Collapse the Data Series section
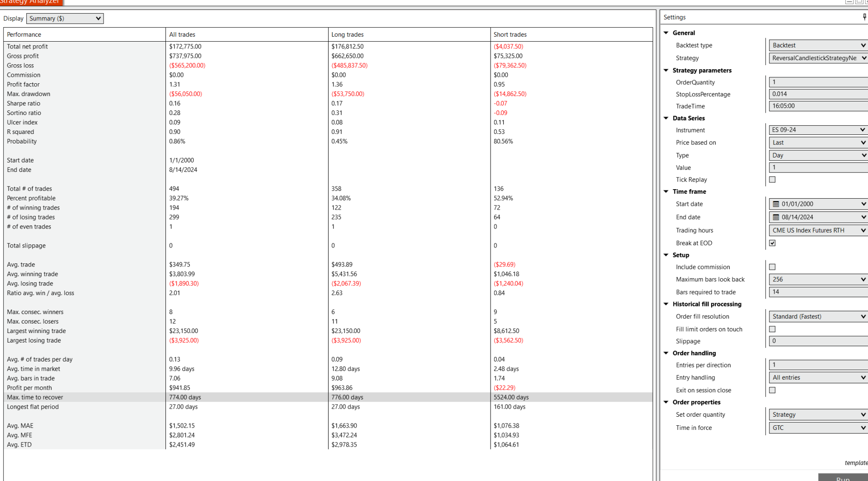Image resolution: width=868 pixels, height=481 pixels. pos(666,118)
